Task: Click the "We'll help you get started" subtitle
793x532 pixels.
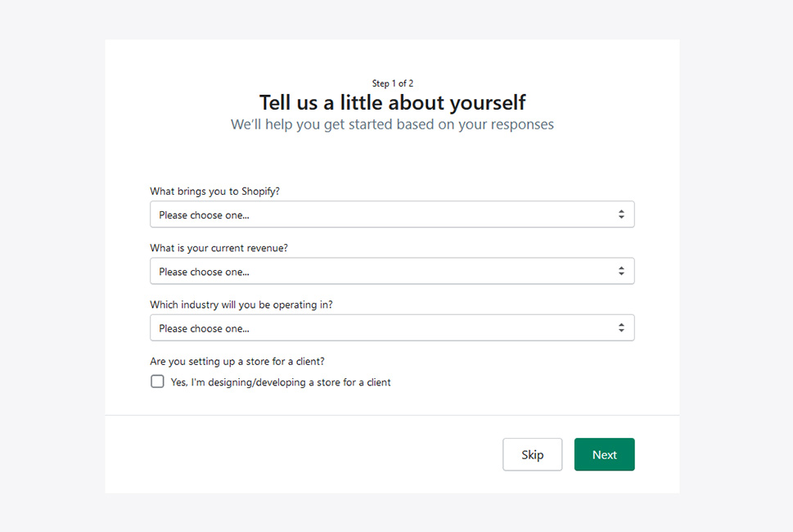Action: pyautogui.click(x=393, y=124)
